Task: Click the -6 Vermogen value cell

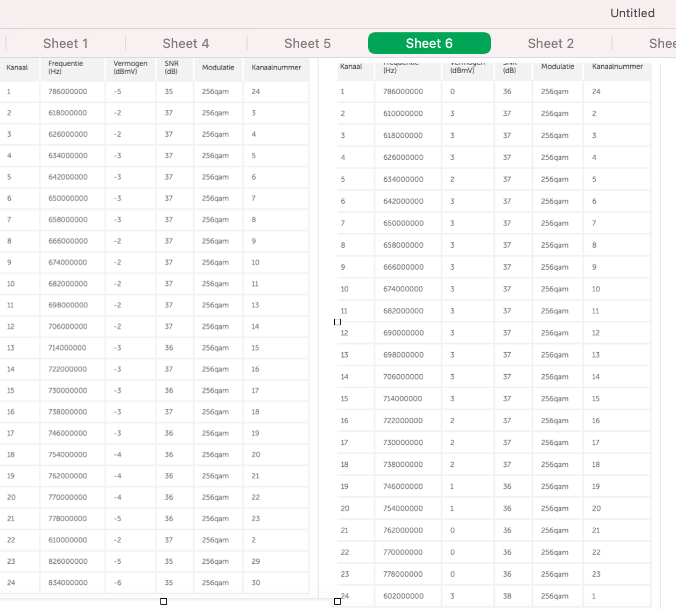Action: [118, 583]
